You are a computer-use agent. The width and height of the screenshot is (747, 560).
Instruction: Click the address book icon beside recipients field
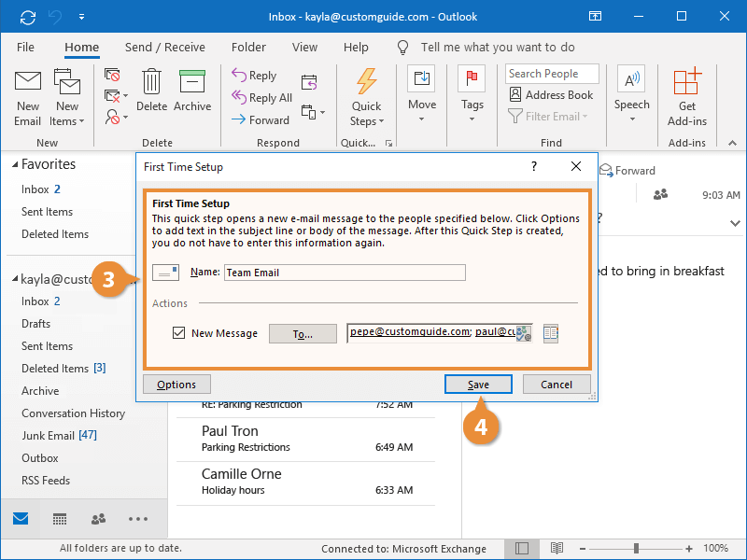click(x=551, y=333)
